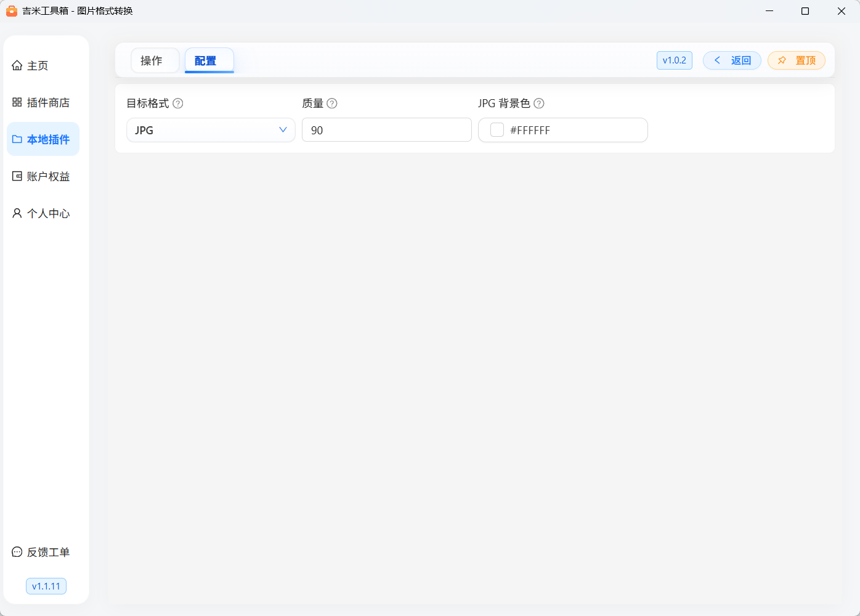Click the 质量 label text

click(313, 103)
